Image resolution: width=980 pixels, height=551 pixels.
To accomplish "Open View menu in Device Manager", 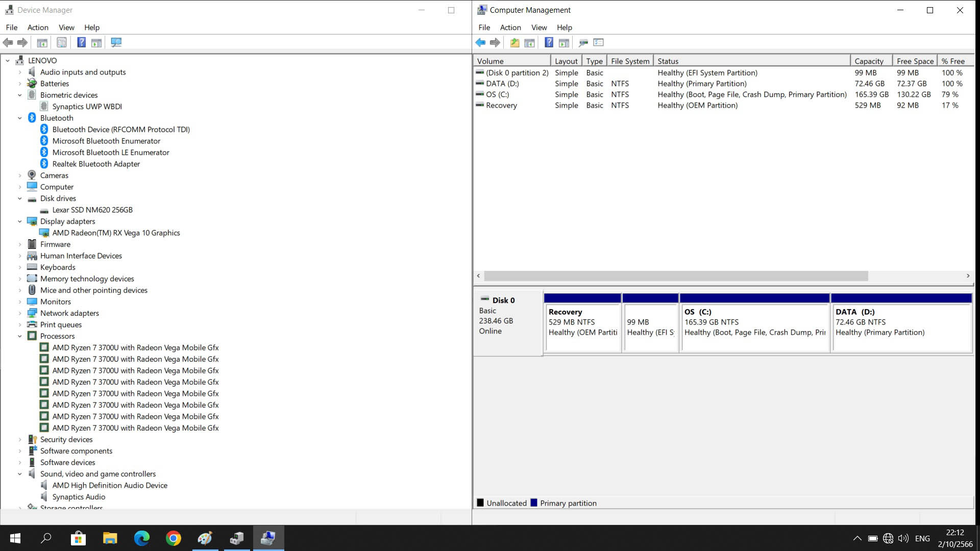I will (66, 28).
